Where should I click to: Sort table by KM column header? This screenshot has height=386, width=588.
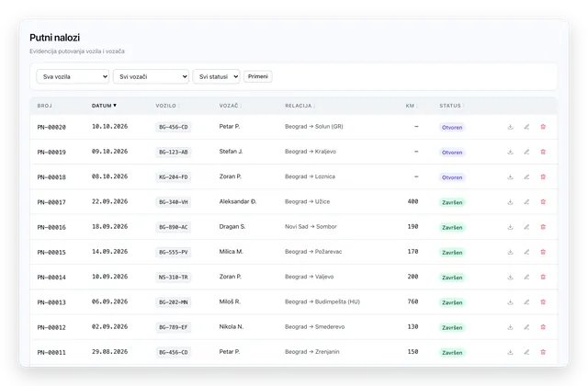click(x=412, y=106)
